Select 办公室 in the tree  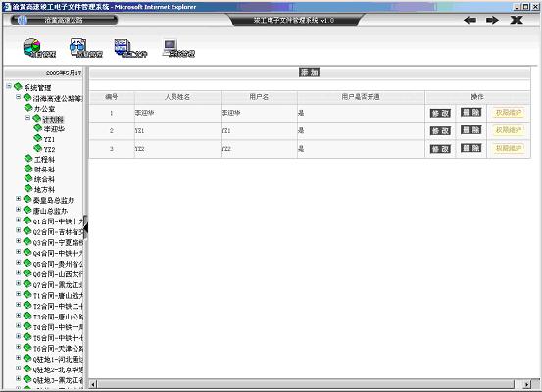(x=44, y=109)
